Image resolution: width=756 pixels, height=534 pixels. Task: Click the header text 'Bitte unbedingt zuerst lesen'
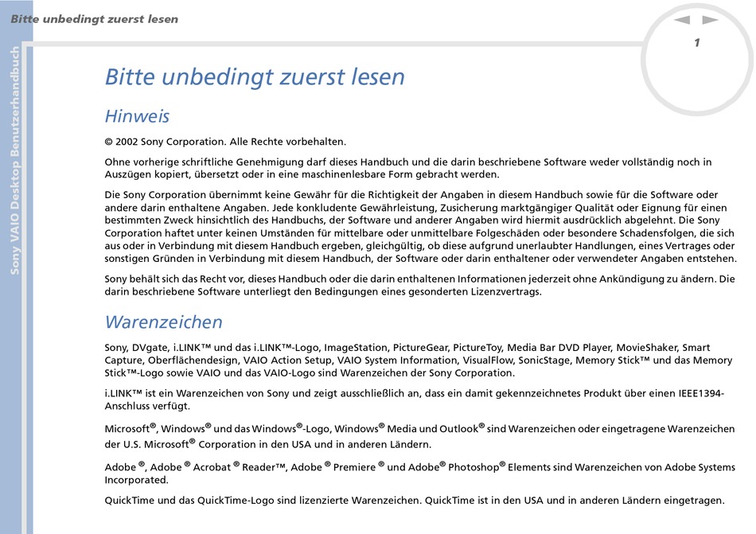point(95,19)
